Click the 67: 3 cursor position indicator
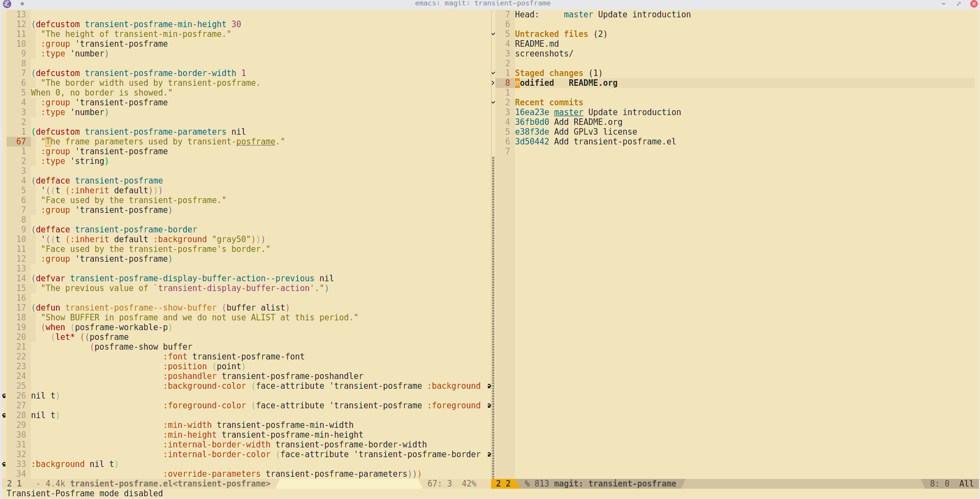The width and height of the screenshot is (980, 499). coord(439,484)
